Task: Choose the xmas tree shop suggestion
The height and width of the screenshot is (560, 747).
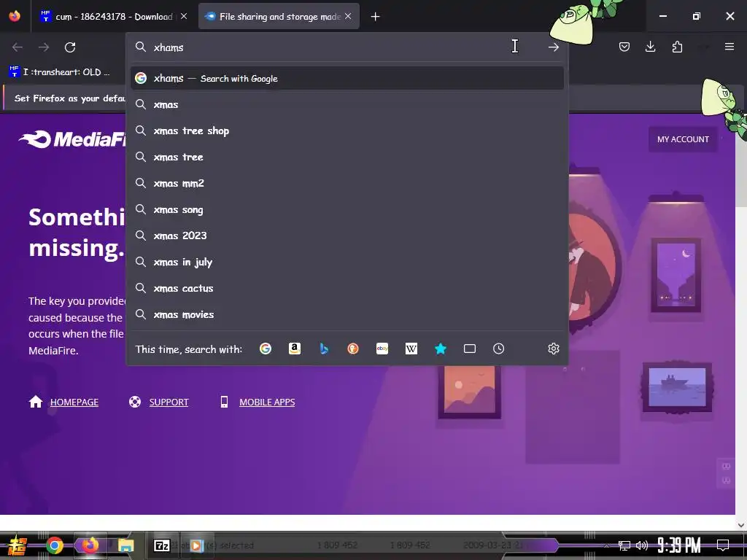Action: tap(347, 131)
